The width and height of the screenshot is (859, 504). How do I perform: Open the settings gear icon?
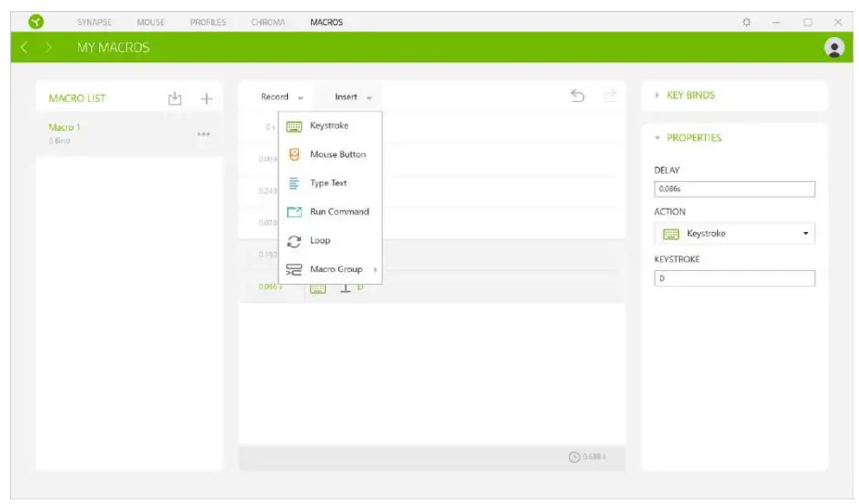747,22
